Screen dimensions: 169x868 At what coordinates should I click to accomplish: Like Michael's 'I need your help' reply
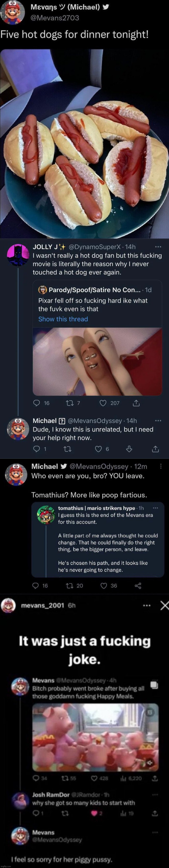(x=98, y=449)
